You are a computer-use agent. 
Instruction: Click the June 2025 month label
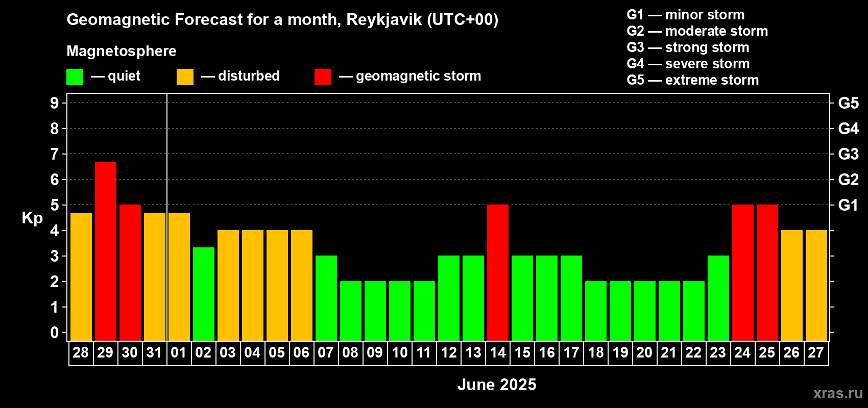[497, 385]
